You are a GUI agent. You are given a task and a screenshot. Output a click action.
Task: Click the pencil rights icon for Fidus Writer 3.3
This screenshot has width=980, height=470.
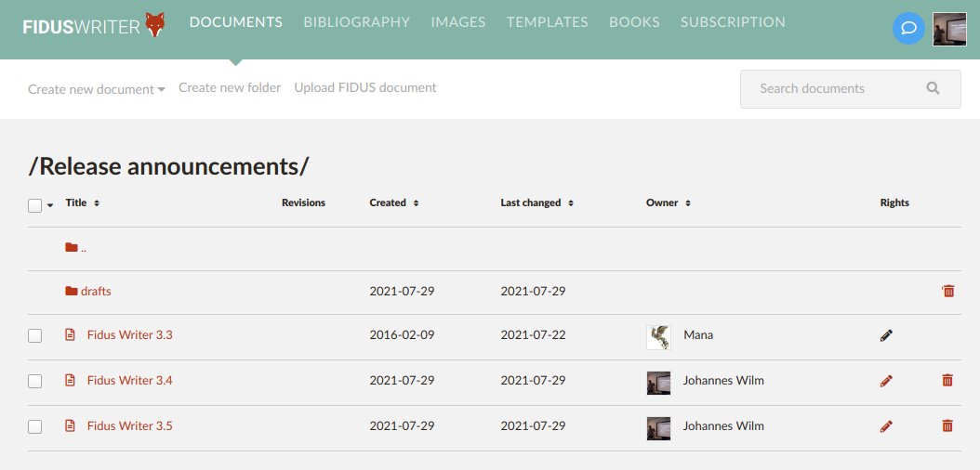point(886,335)
